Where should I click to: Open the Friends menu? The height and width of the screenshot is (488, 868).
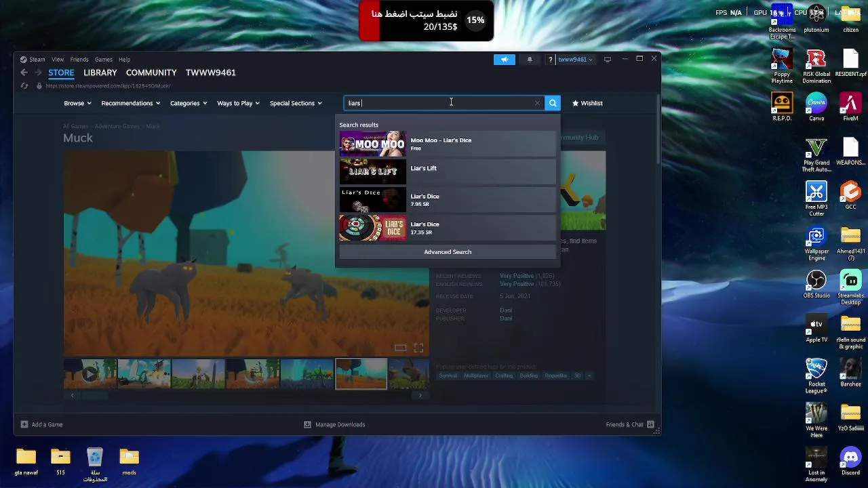(79, 60)
